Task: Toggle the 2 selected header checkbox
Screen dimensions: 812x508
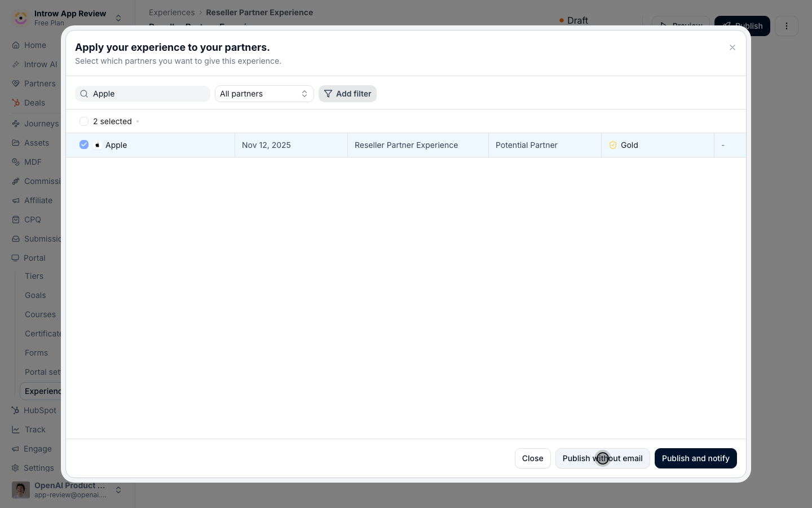Action: coord(84,121)
